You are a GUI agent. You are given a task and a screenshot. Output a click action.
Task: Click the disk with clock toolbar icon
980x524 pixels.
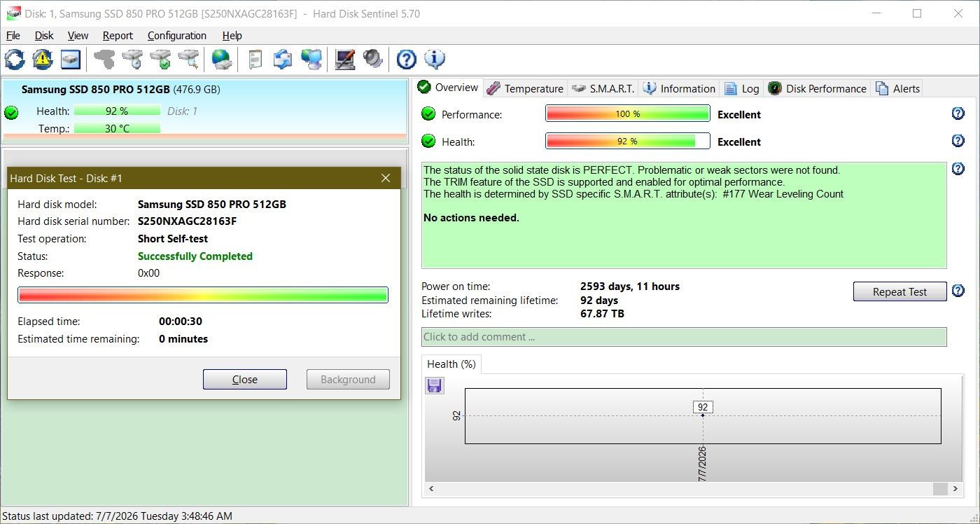[132, 60]
